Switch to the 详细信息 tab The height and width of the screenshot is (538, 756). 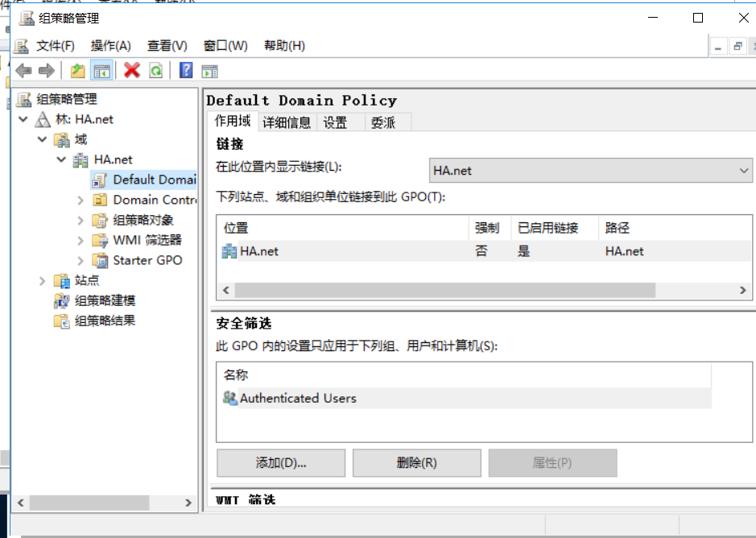pos(287,122)
